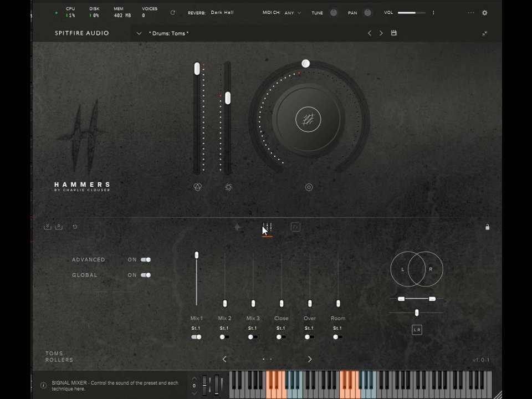
Task: Click the REVERB Dark Hall setting
Action: 222,12
